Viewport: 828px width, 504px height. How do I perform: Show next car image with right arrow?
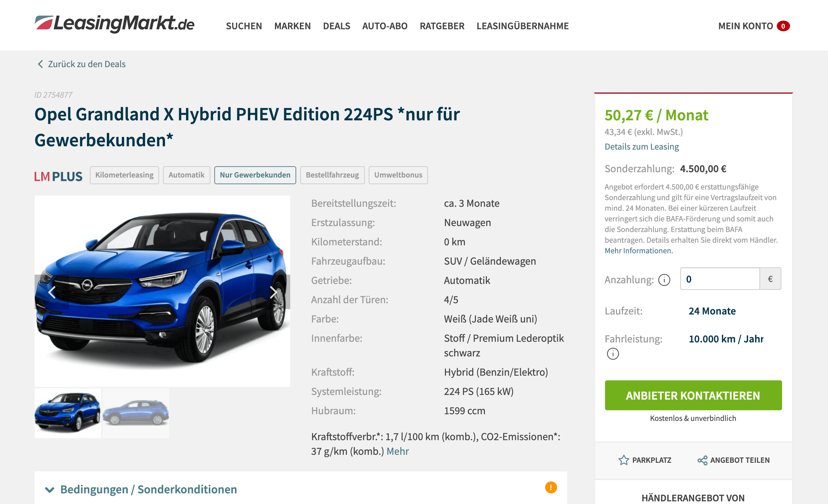pos(274,292)
